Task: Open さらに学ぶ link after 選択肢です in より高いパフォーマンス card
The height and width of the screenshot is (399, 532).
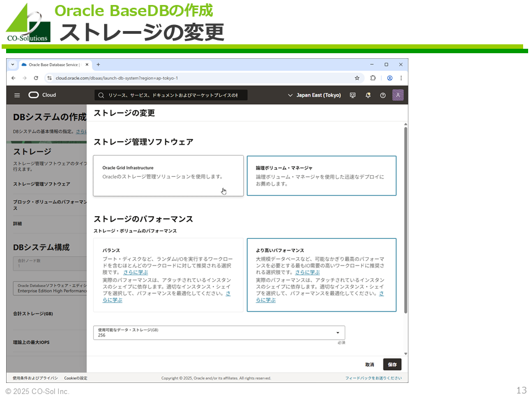Action: tap(308, 273)
